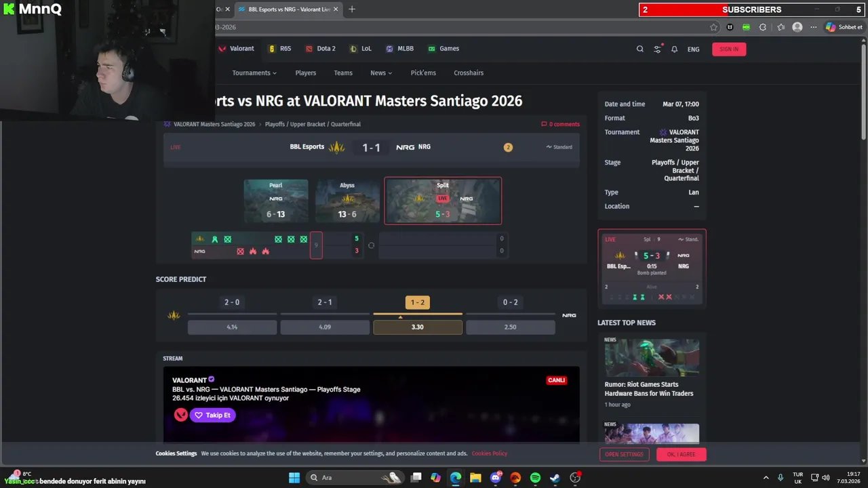The height and width of the screenshot is (488, 868).
Task: Open the Windows Start menu
Action: (294, 478)
